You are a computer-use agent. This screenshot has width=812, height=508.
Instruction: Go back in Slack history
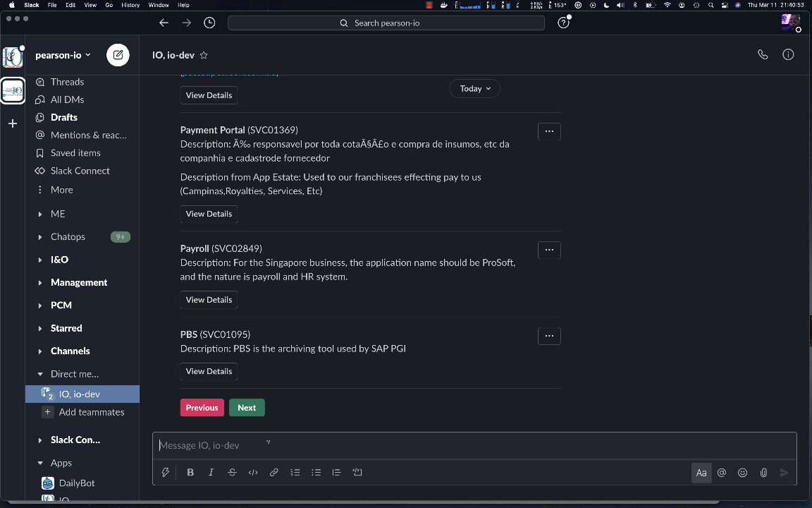[164, 23]
